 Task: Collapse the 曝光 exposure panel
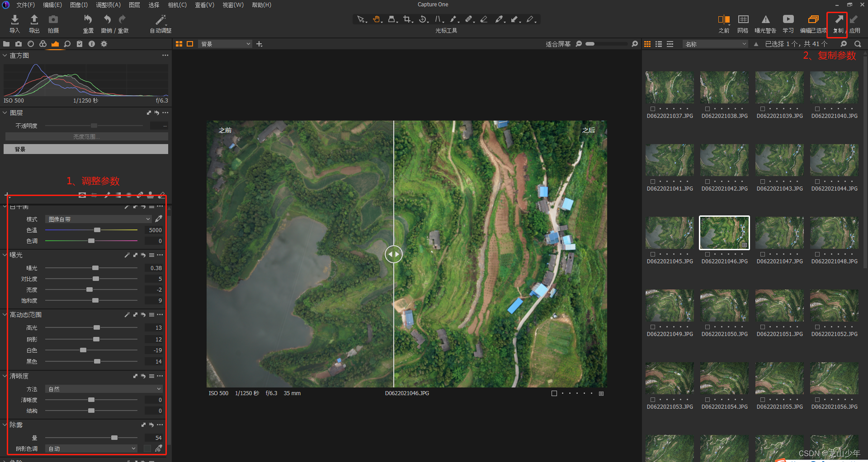pos(5,255)
